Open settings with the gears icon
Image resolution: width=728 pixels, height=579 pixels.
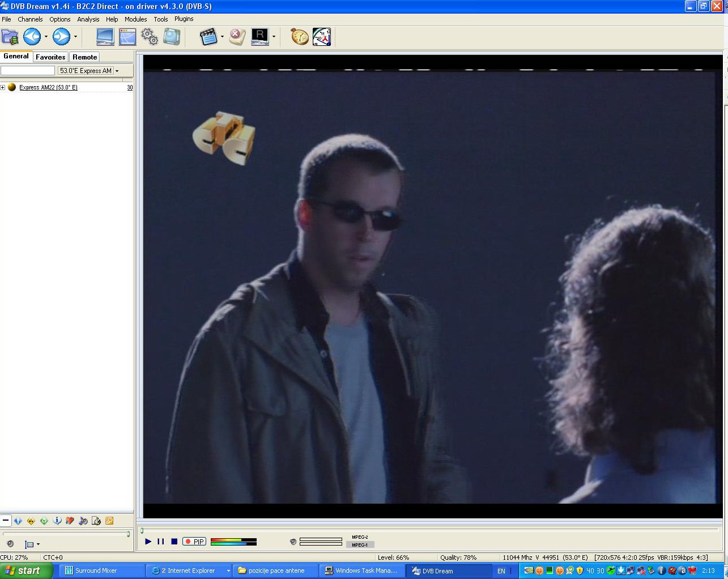(x=150, y=37)
